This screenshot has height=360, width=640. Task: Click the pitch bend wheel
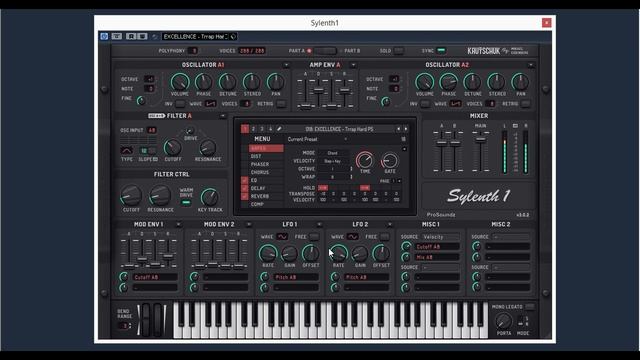(x=146, y=320)
